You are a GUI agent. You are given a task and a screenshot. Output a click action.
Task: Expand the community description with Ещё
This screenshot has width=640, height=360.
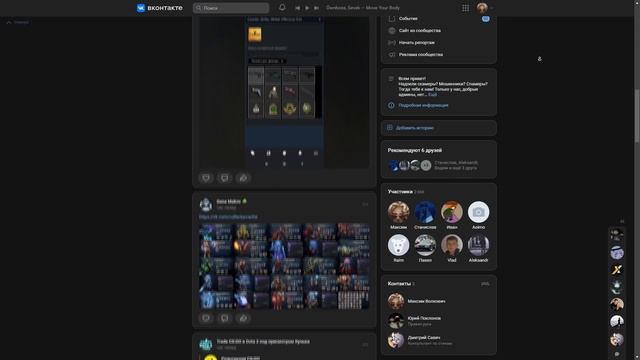(x=432, y=94)
